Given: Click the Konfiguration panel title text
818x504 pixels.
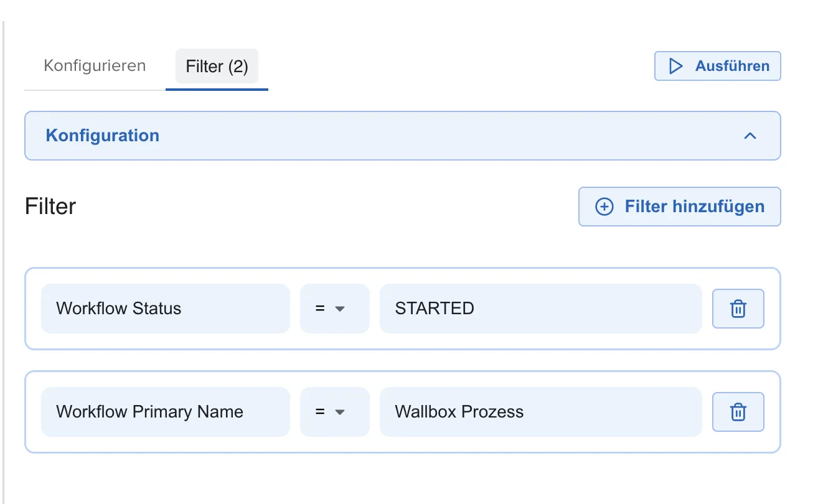Looking at the screenshot, I should (103, 136).
